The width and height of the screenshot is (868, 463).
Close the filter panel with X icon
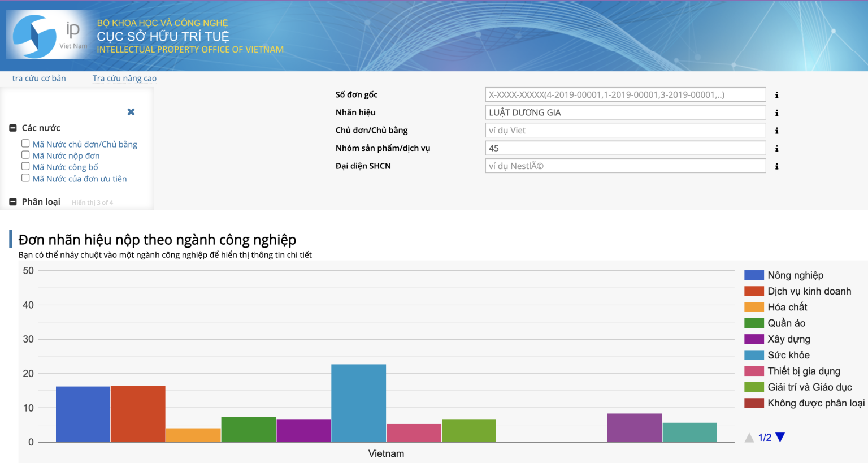(x=131, y=112)
